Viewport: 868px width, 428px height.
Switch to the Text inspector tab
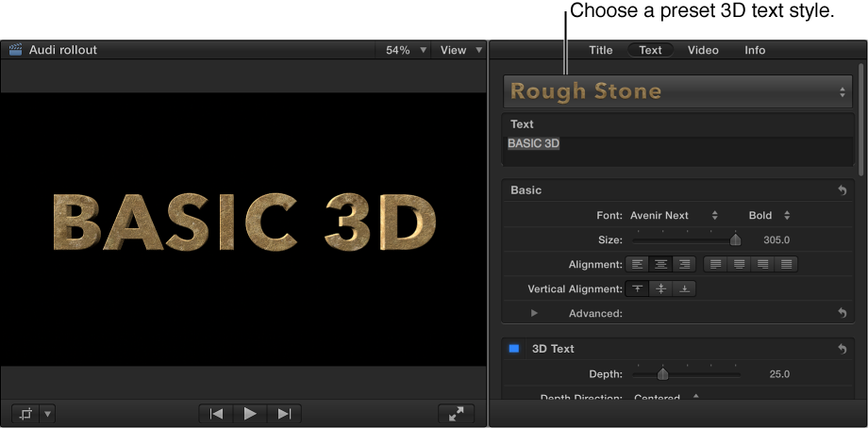click(650, 50)
